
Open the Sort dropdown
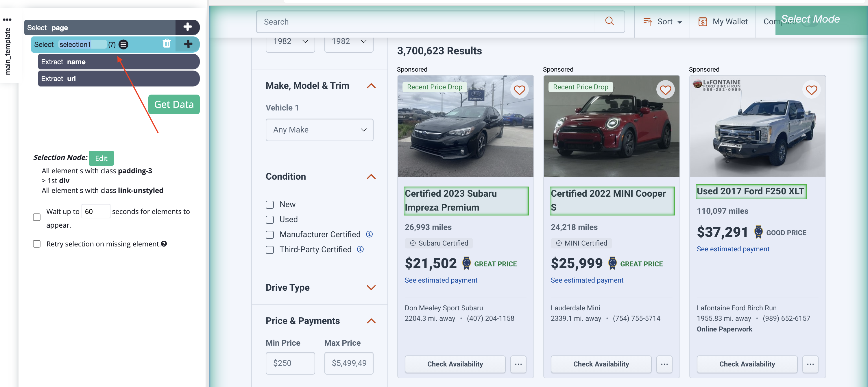(662, 22)
